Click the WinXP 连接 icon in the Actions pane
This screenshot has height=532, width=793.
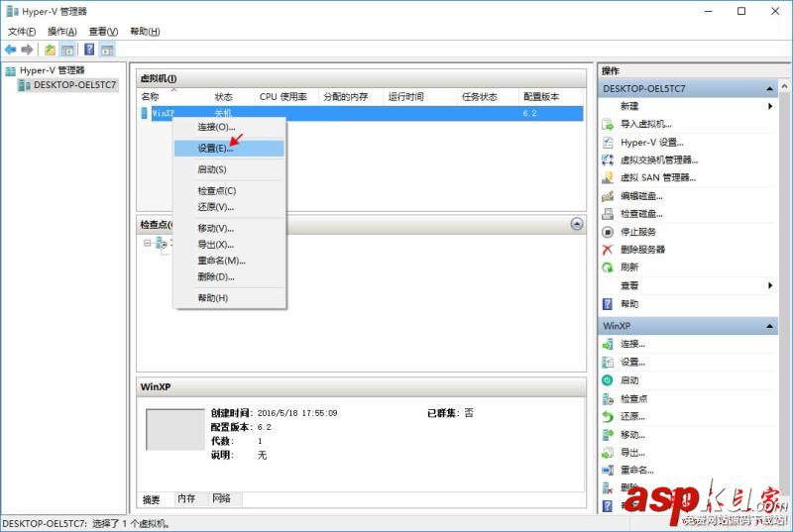coord(608,345)
